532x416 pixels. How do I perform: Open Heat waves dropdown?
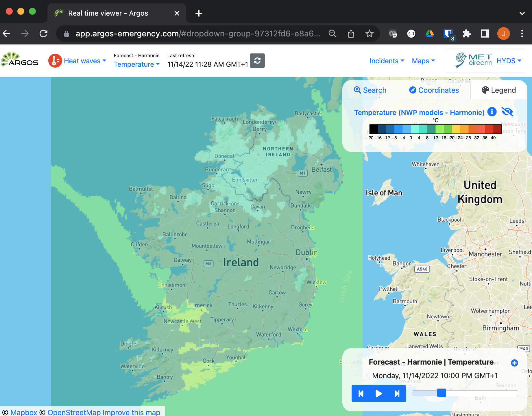coord(85,61)
